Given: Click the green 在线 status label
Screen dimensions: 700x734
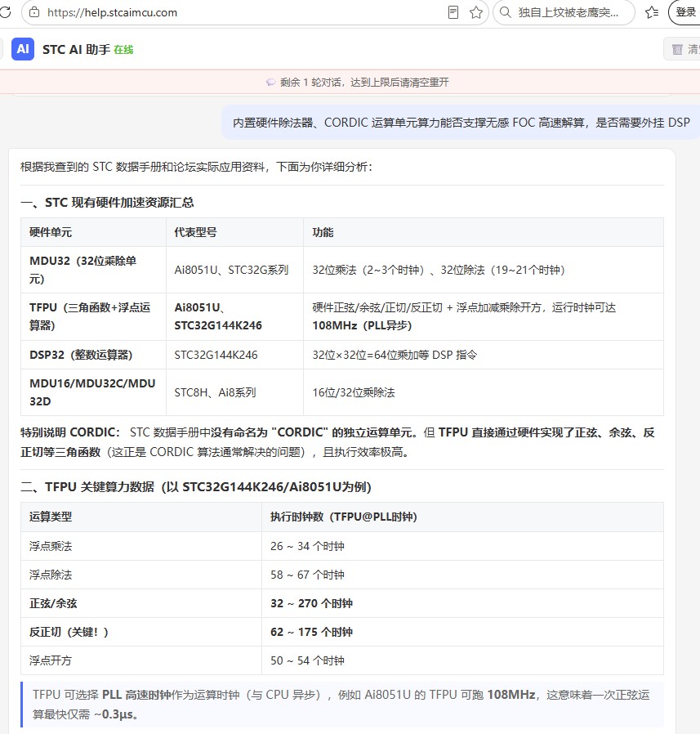Looking at the screenshot, I should 123,50.
